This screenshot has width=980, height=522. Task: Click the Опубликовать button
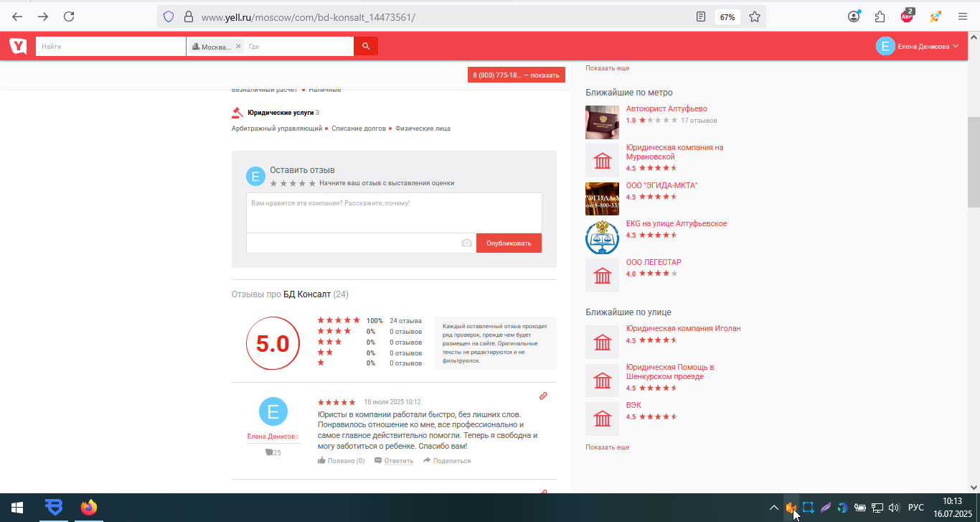(509, 243)
